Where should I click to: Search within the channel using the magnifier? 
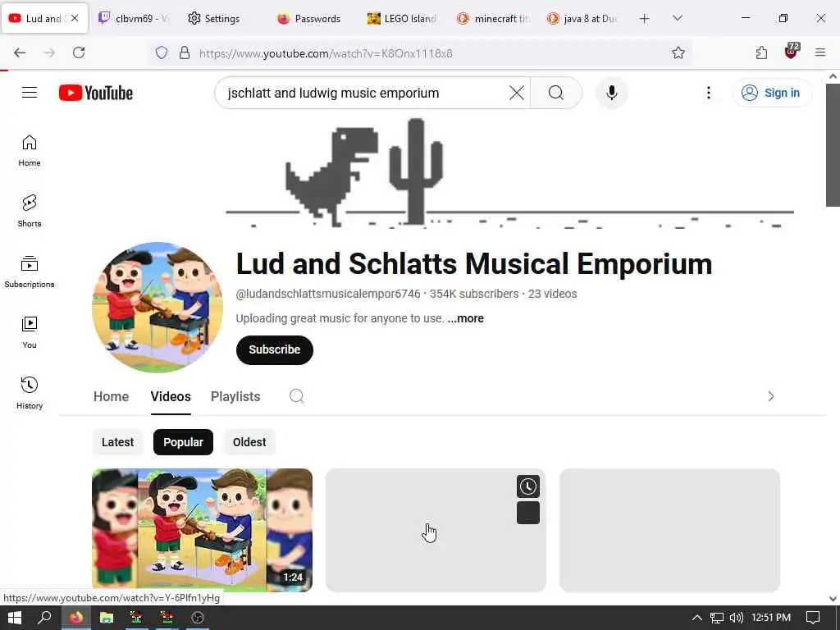point(296,396)
